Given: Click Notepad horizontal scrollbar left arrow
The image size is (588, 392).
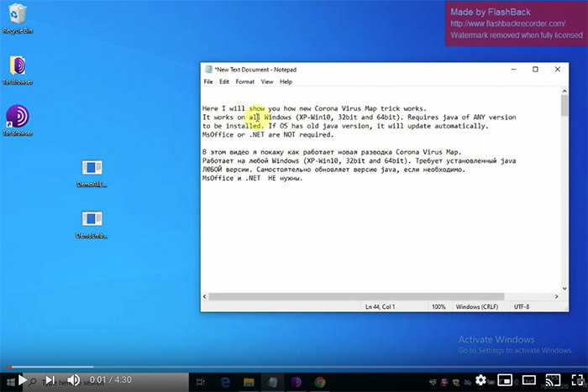Looking at the screenshot, I should pyautogui.click(x=205, y=296).
